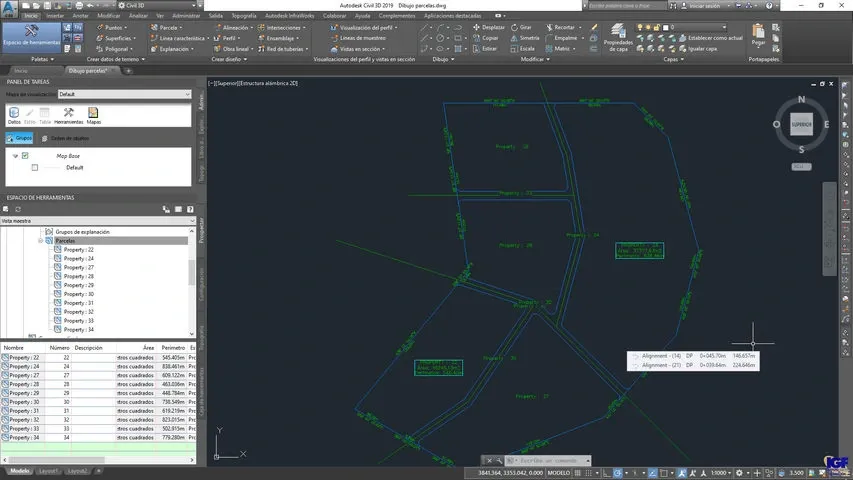The image size is (853, 480).
Task: Click the search keyword input field
Action: pyautogui.click(x=626, y=5)
